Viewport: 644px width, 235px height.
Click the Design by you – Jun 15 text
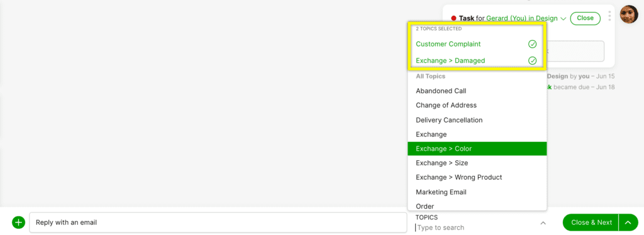pos(580,76)
